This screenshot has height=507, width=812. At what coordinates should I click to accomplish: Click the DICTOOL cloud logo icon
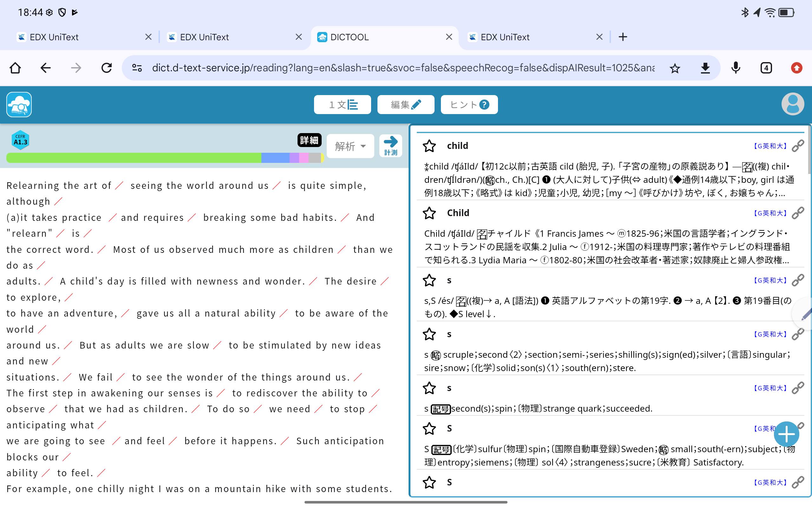[19, 105]
